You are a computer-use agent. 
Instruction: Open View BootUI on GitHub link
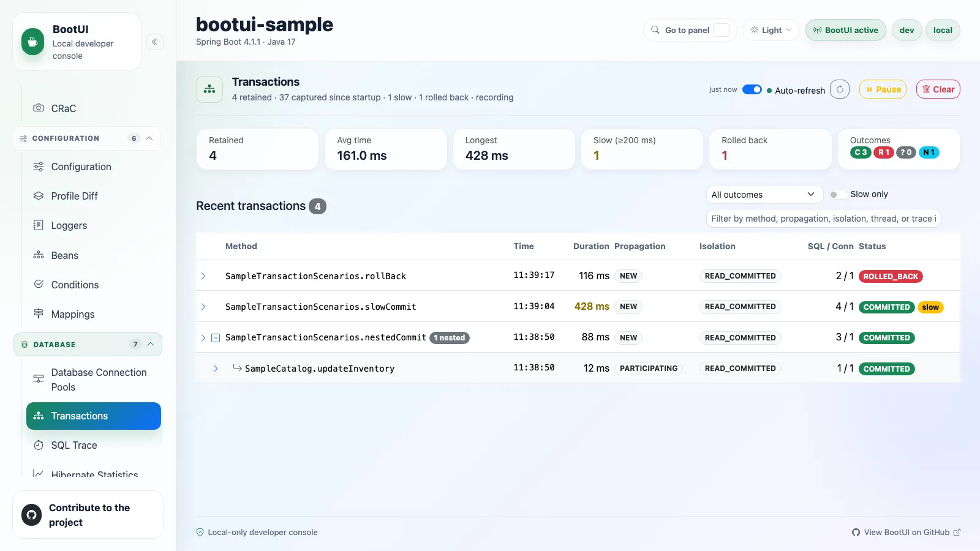[907, 533]
